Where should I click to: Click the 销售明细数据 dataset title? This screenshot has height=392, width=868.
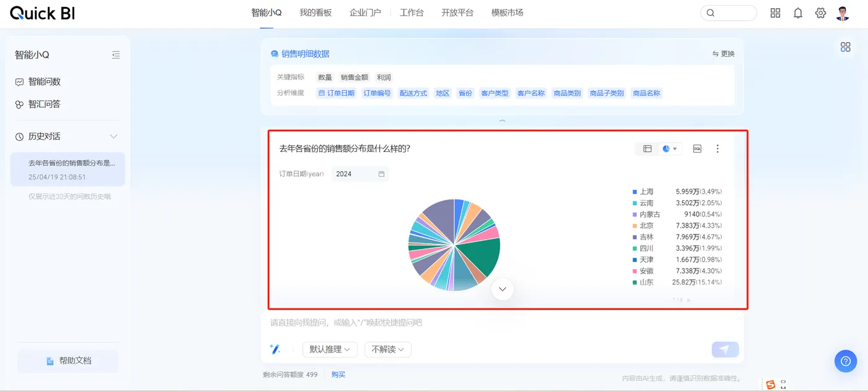(305, 54)
